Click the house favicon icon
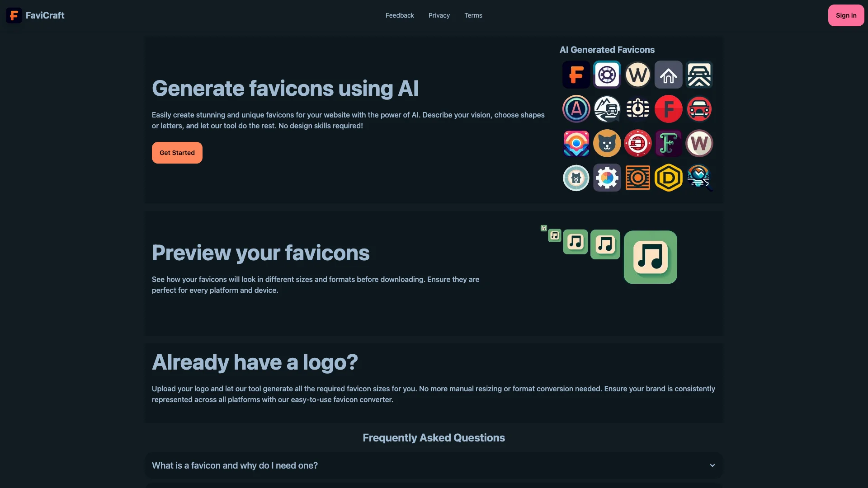 668,75
